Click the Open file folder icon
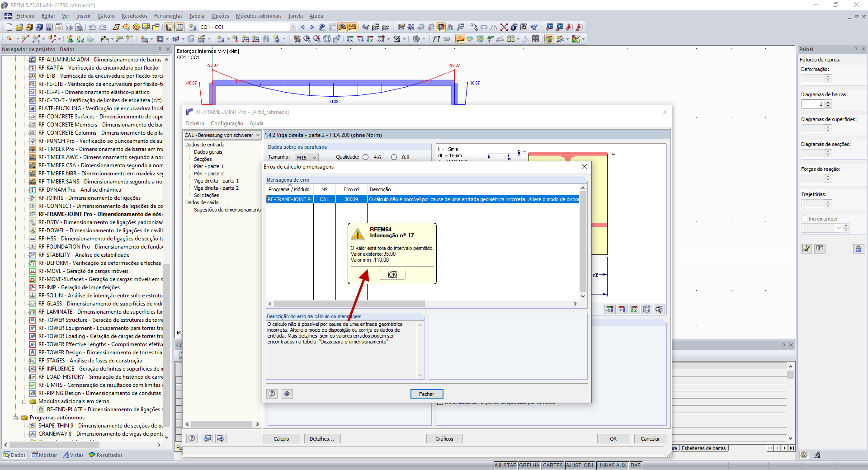The height and width of the screenshot is (470, 868). coord(19,27)
